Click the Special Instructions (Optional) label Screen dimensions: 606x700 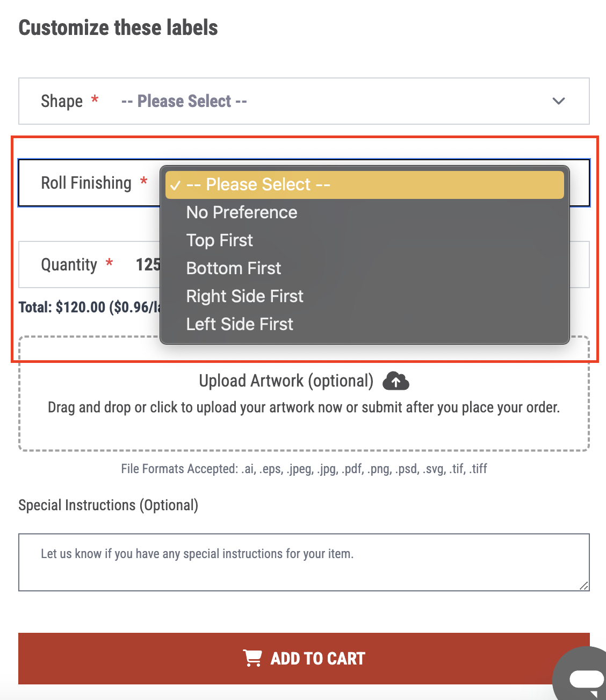[109, 505]
